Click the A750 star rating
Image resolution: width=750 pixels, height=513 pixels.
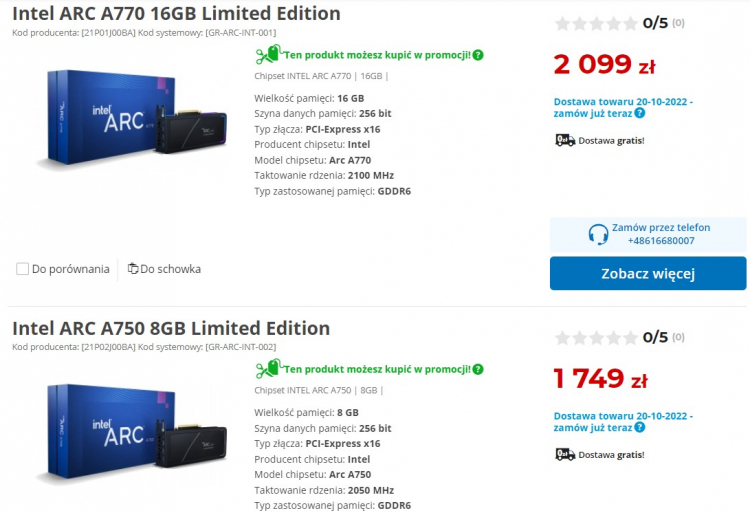(x=596, y=337)
